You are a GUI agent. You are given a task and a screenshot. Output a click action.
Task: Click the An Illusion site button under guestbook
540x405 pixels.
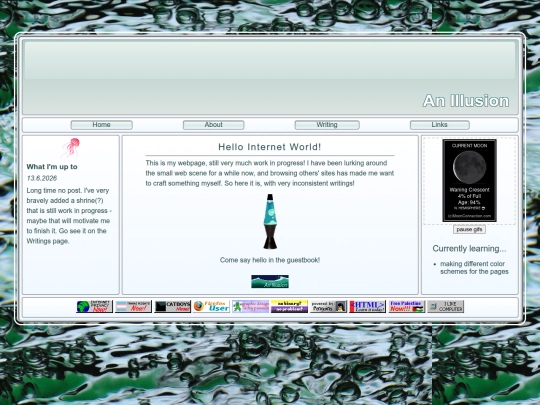point(270,281)
